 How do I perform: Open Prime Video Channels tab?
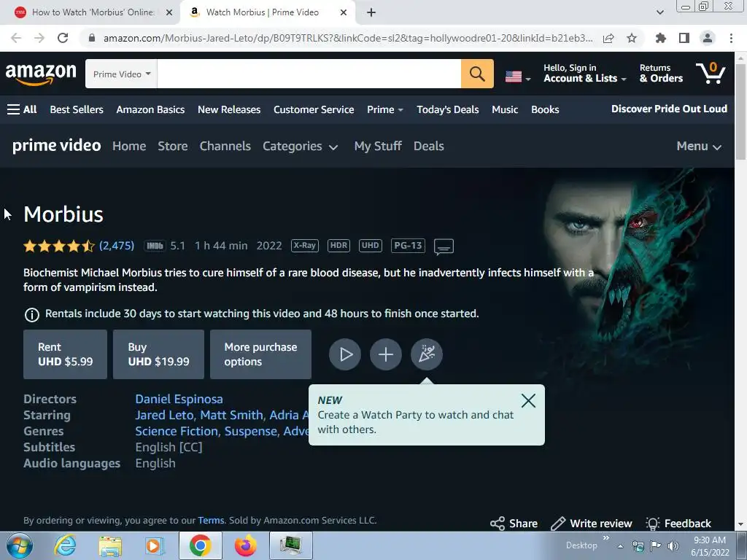pyautogui.click(x=225, y=146)
